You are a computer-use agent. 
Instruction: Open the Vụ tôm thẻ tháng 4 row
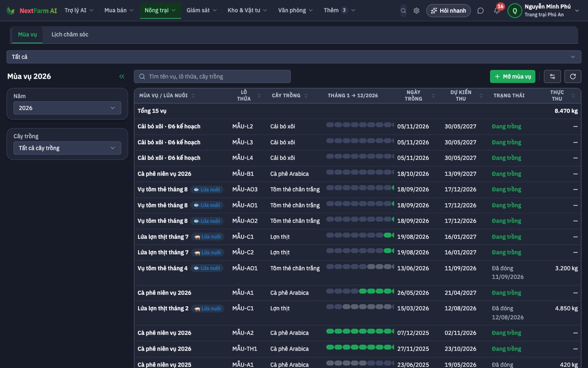pyautogui.click(x=357, y=273)
